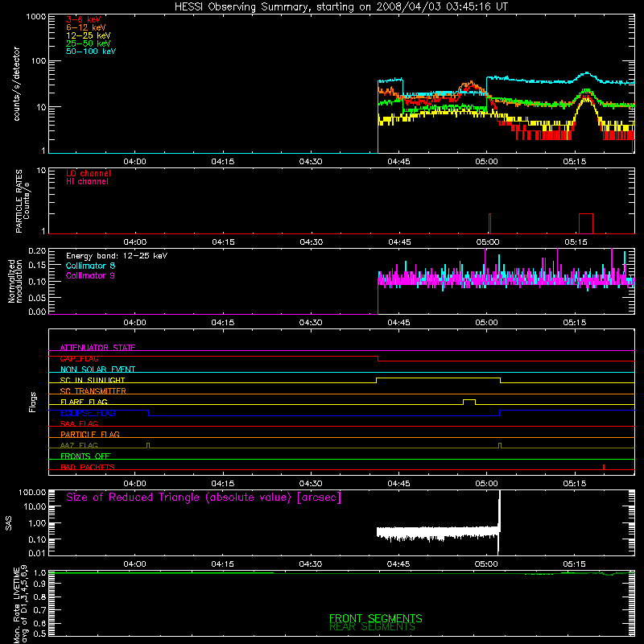
Task: Select the green '25-50 keV' legend entry
Action: (89, 43)
